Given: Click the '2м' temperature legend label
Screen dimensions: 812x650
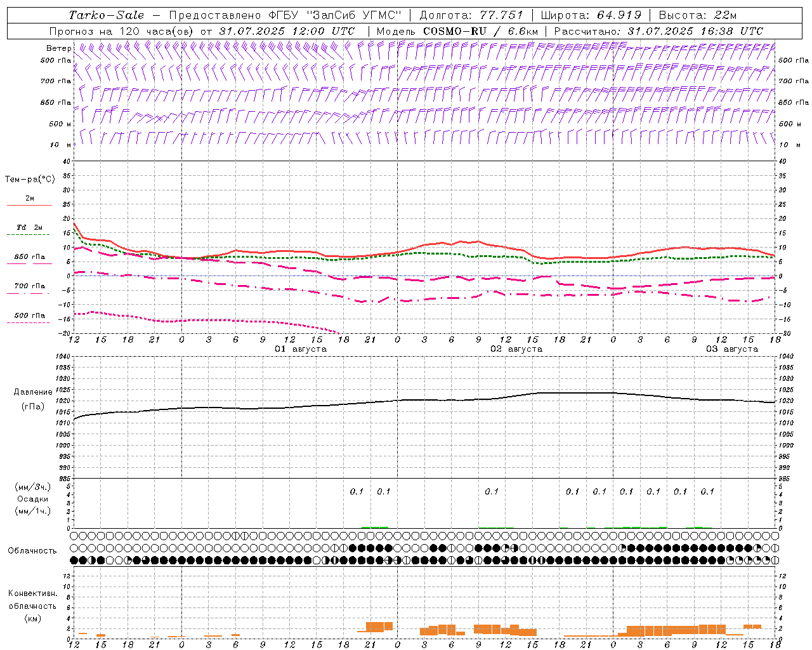Looking at the screenshot, I should 30,199.
